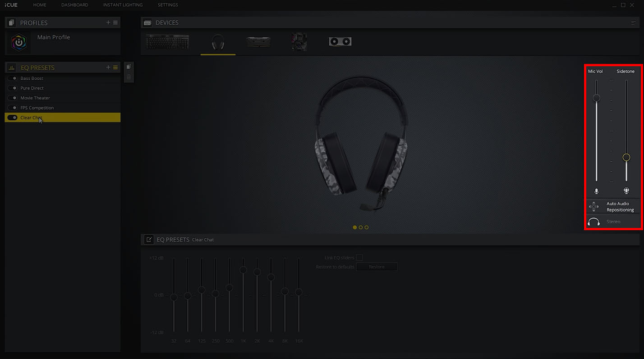Open the Instant Lighting menu
Screen dimensions: 644x359
click(x=123, y=5)
